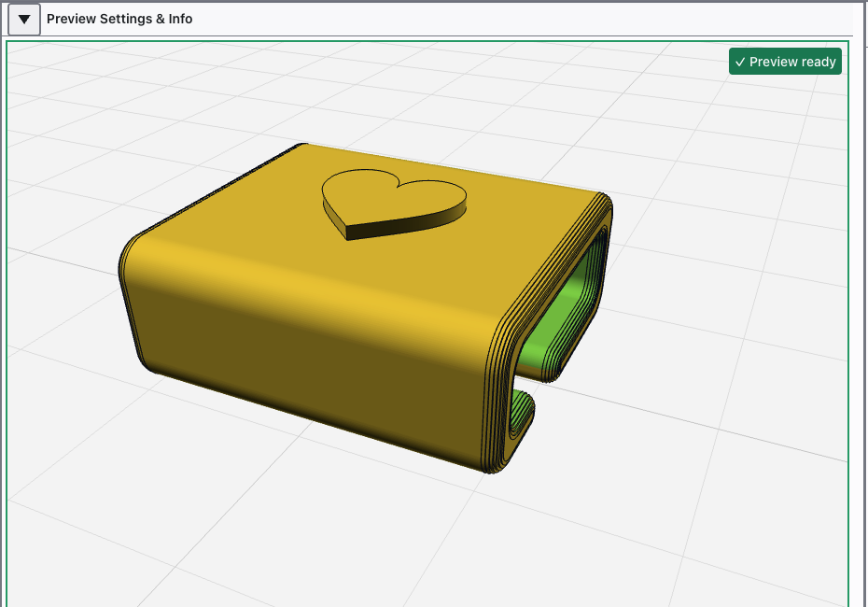Click the yellow clip model in preview
Image resolution: width=868 pixels, height=607 pixels.
[x=365, y=307]
